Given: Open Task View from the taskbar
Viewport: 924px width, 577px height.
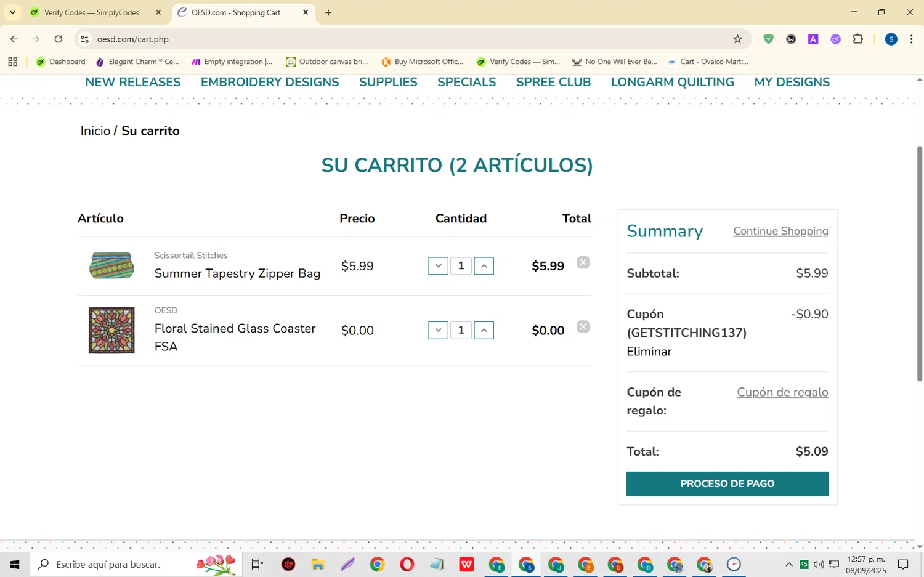Looking at the screenshot, I should point(257,564).
